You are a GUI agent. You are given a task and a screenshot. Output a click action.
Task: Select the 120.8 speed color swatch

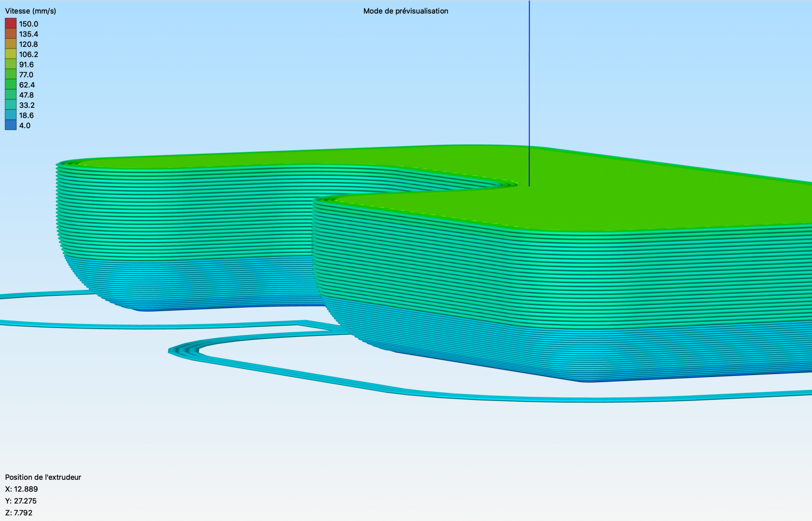[11, 44]
